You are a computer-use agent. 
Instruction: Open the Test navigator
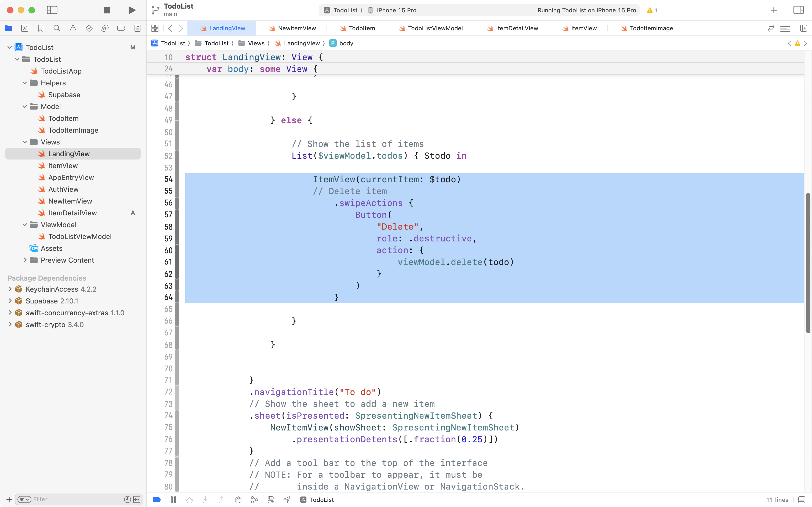click(x=89, y=28)
